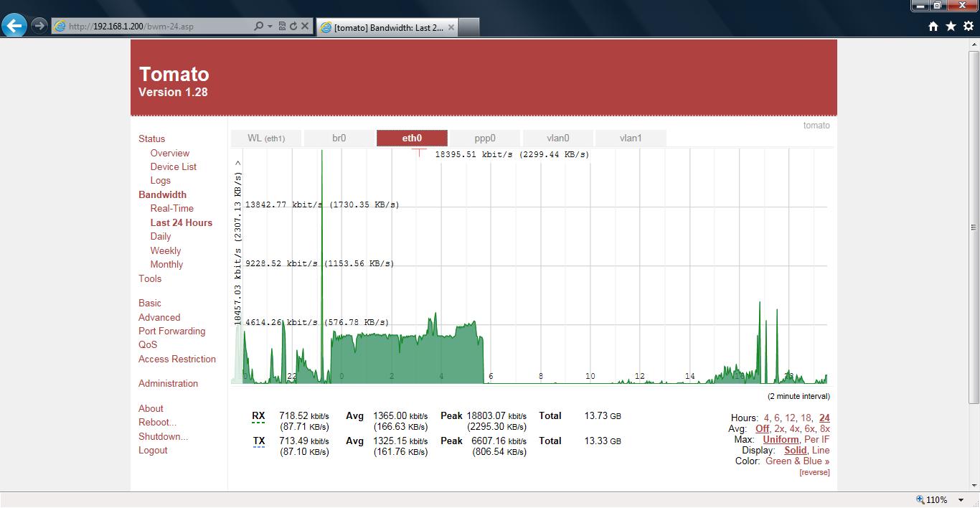Click the browser Home icon
This screenshot has width=980, height=508.
933,26
